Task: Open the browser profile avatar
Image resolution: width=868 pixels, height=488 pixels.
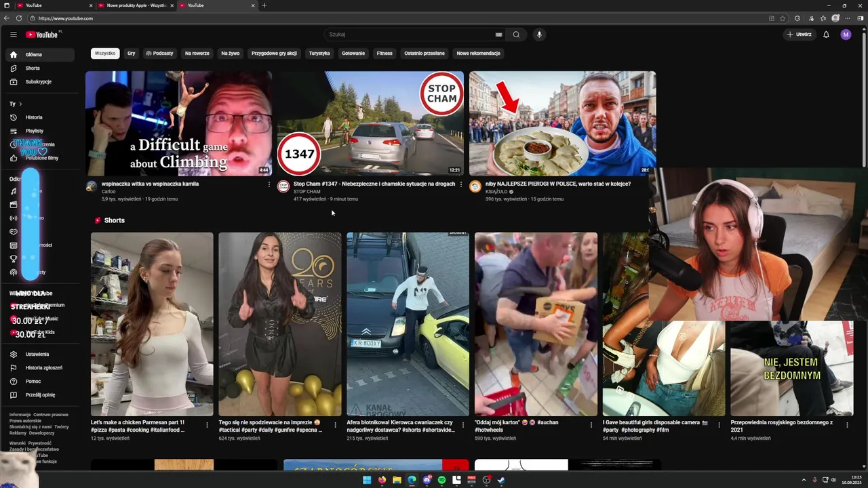Action: [x=835, y=18]
